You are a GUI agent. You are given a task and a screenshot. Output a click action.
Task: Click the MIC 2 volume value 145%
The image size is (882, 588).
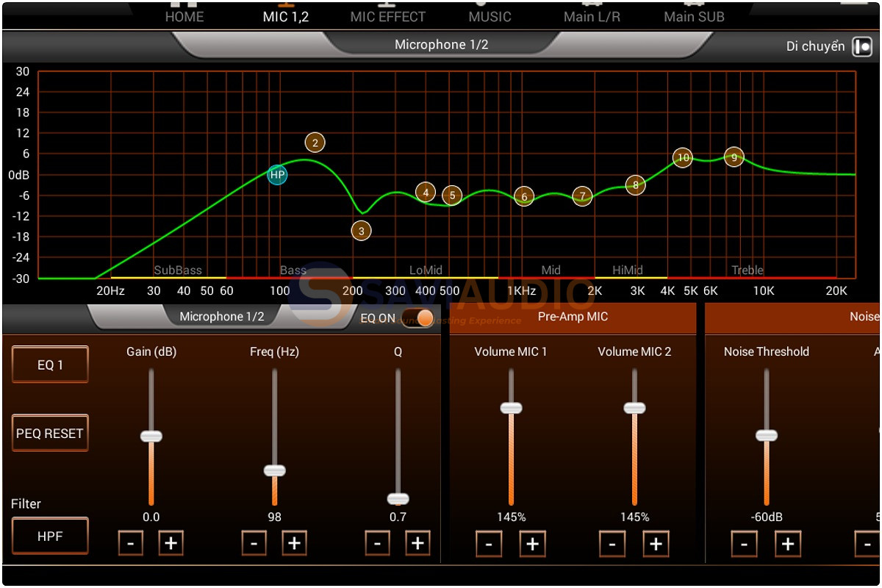tap(634, 517)
